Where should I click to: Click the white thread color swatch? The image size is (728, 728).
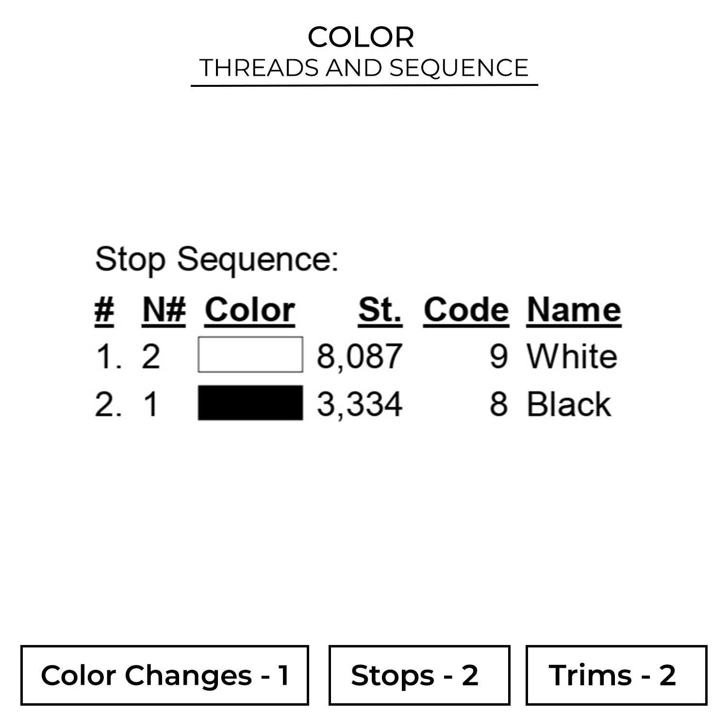point(250,355)
